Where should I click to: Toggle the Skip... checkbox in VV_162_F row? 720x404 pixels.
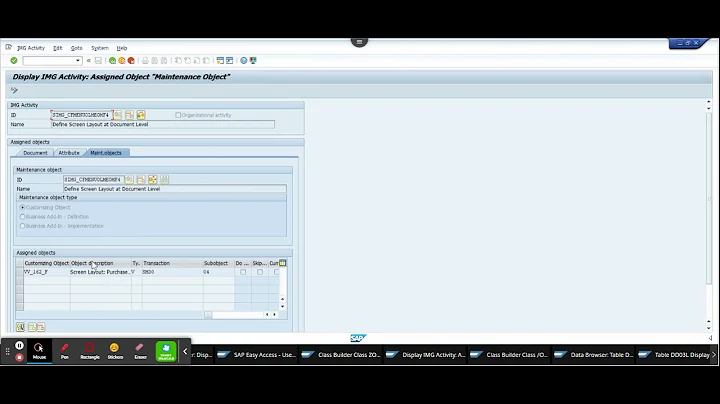260,272
